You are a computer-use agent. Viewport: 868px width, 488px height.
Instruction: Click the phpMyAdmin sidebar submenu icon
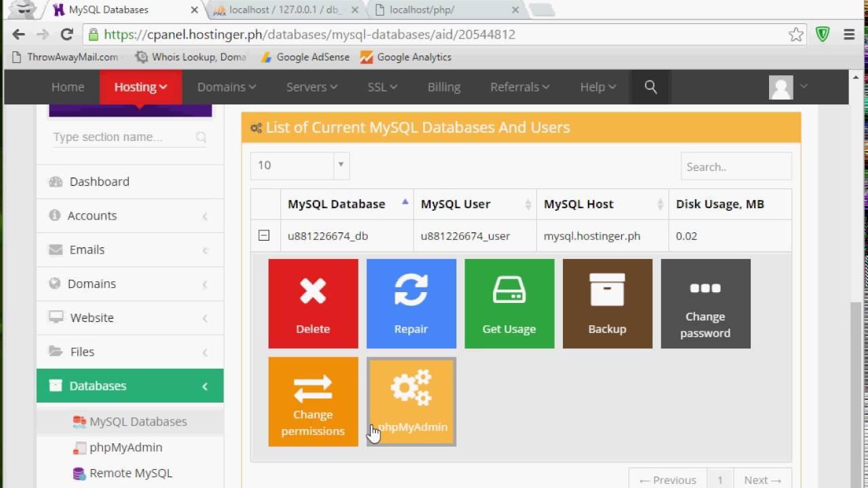click(x=79, y=447)
